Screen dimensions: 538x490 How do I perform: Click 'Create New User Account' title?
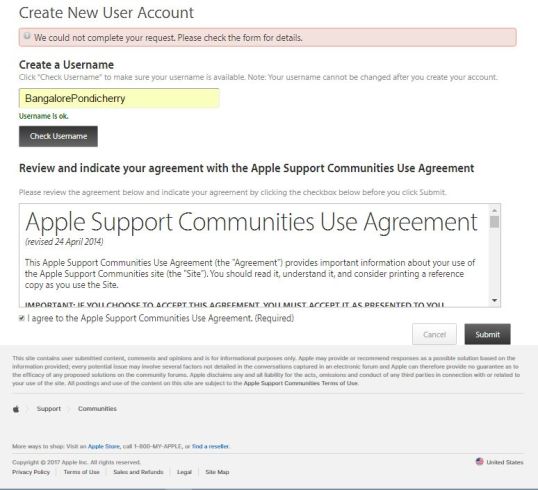pyautogui.click(x=106, y=13)
